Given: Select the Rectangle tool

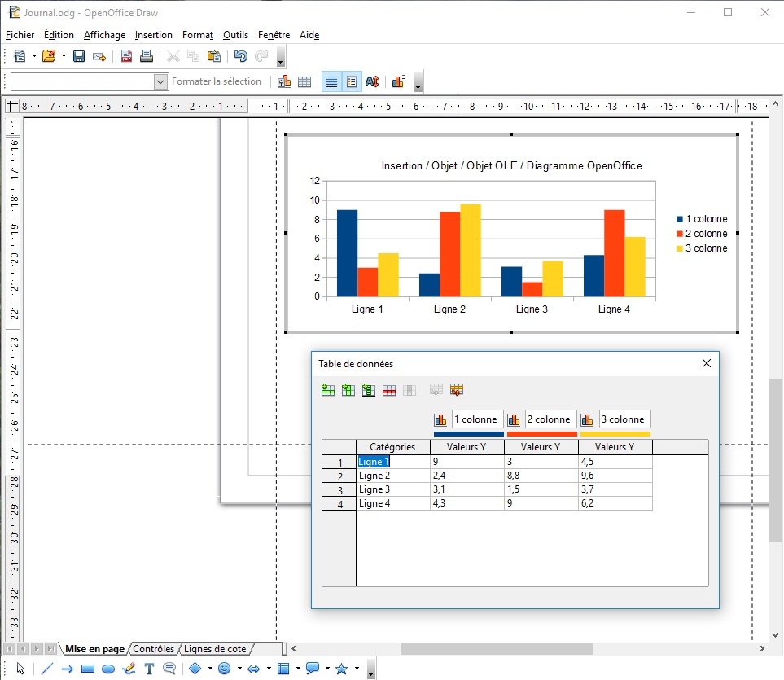Looking at the screenshot, I should [x=88, y=669].
